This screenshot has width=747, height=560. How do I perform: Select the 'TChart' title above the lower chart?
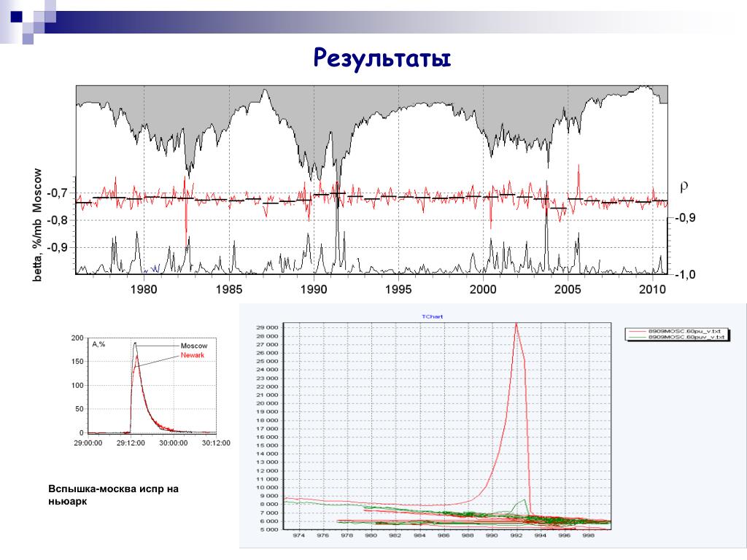tap(432, 316)
